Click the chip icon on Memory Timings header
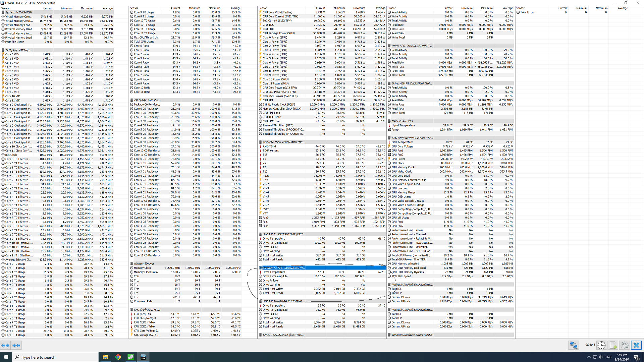Viewport: 644px width, 362px height. pyautogui.click(x=131, y=264)
